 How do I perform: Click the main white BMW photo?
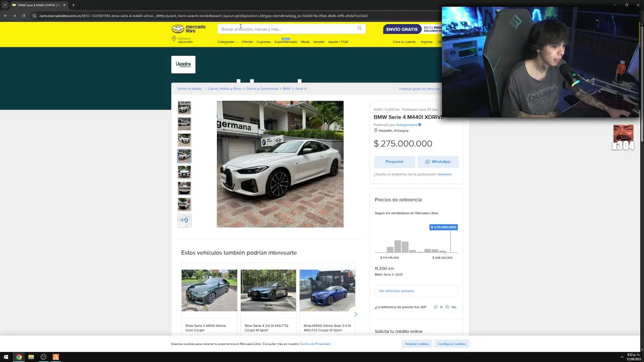coord(280,164)
